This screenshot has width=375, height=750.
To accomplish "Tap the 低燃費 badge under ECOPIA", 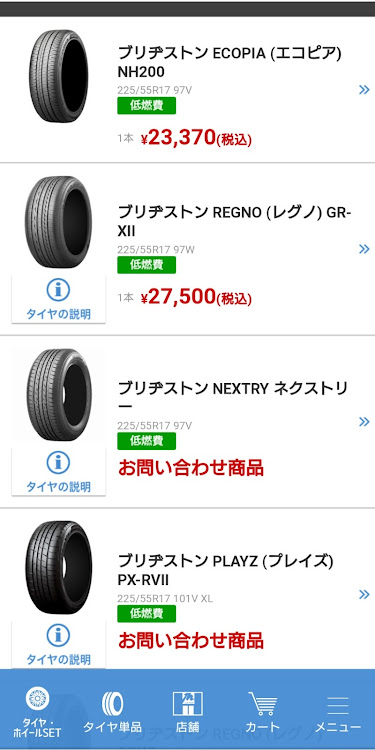I will click(x=146, y=106).
